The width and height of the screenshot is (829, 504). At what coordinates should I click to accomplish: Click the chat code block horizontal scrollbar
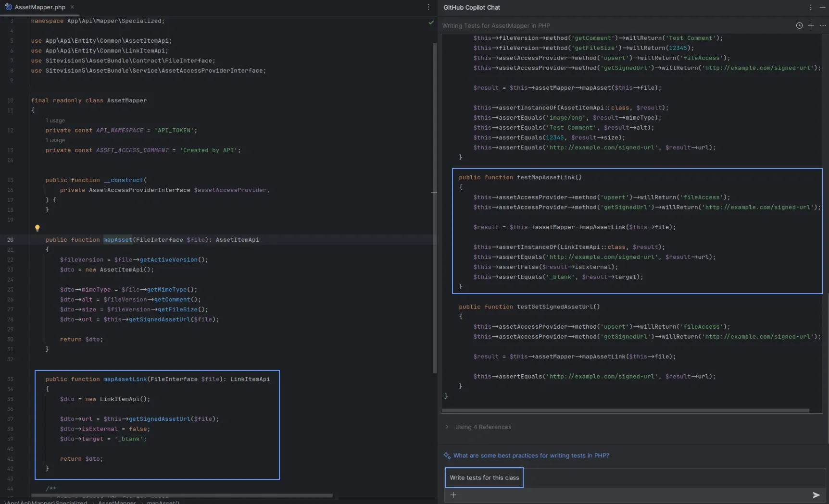click(625, 411)
